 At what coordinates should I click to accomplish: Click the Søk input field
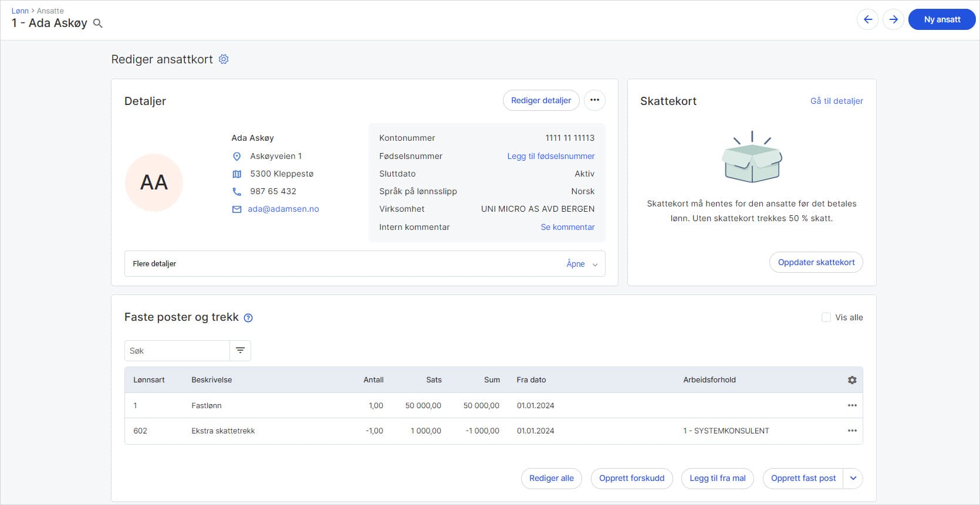(177, 351)
